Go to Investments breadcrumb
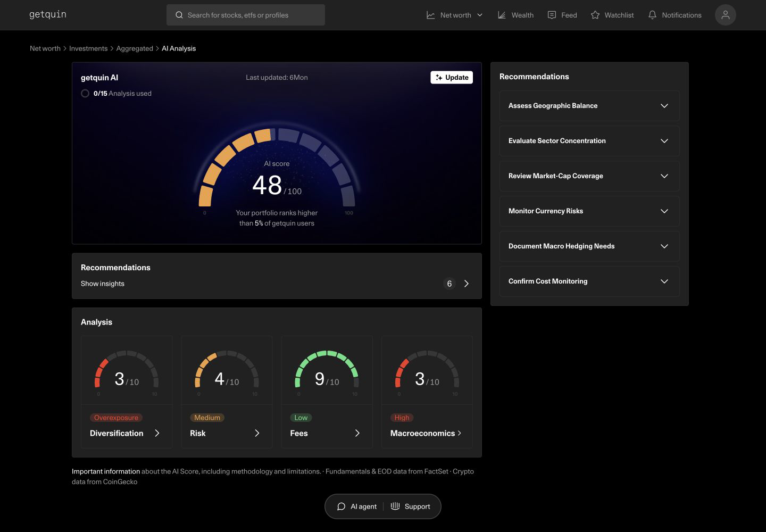The image size is (766, 532). [88, 48]
